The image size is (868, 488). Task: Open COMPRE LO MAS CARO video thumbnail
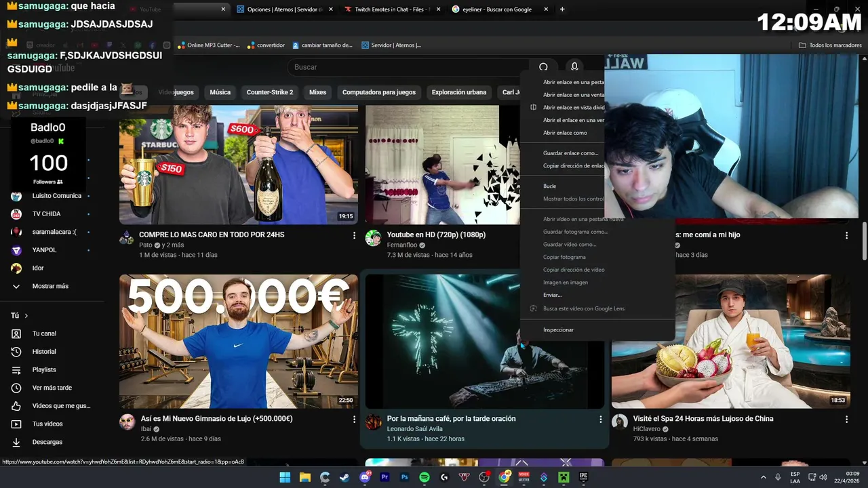coord(239,165)
